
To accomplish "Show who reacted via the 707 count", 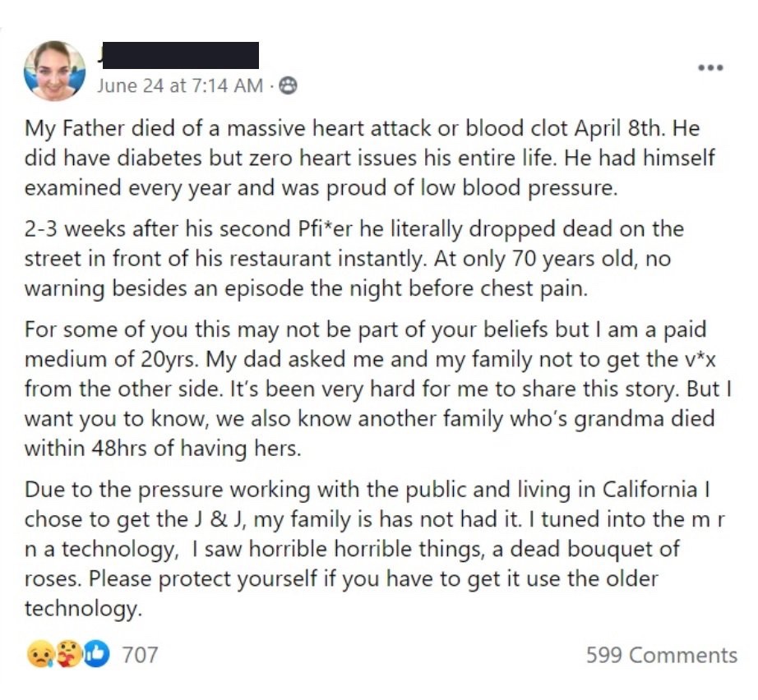I will point(140,655).
